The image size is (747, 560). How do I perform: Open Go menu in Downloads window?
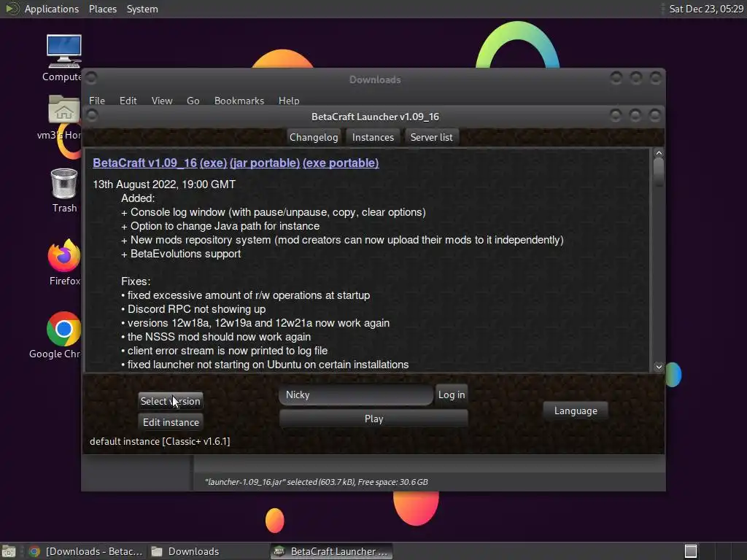193,101
